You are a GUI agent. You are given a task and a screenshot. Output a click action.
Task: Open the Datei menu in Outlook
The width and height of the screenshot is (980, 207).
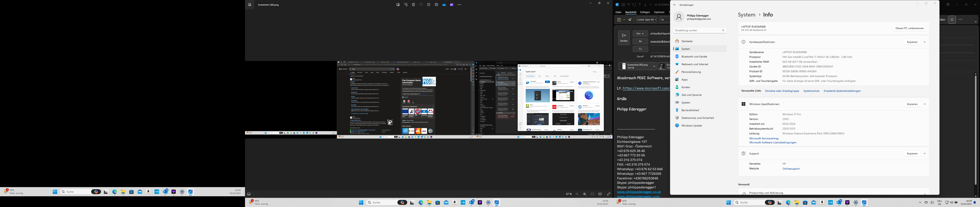[x=619, y=12]
